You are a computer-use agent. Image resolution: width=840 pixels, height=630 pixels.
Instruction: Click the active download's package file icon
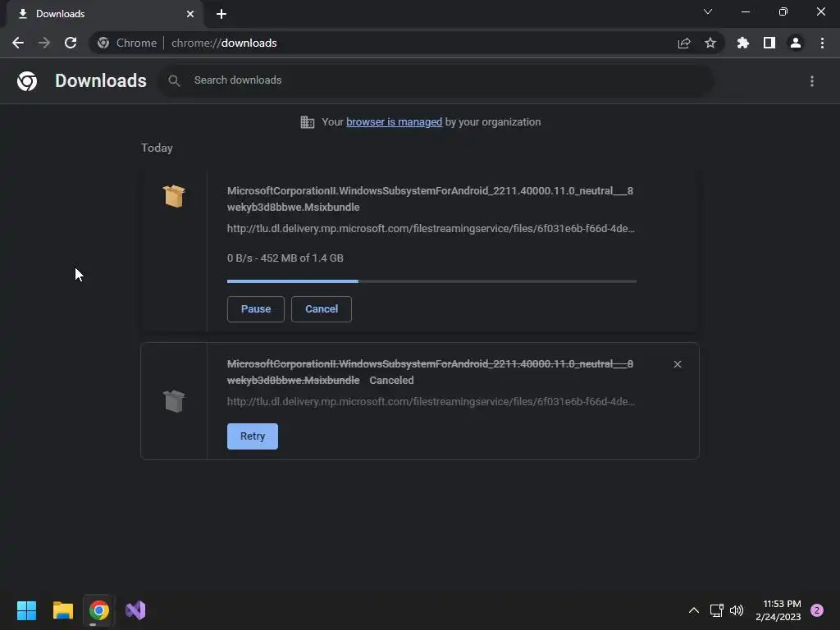click(174, 196)
